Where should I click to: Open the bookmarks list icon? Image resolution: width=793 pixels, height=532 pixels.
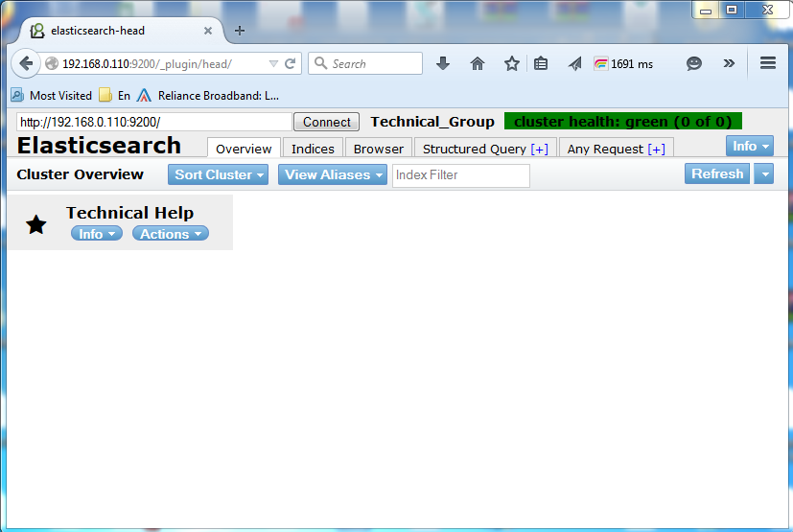click(x=541, y=63)
